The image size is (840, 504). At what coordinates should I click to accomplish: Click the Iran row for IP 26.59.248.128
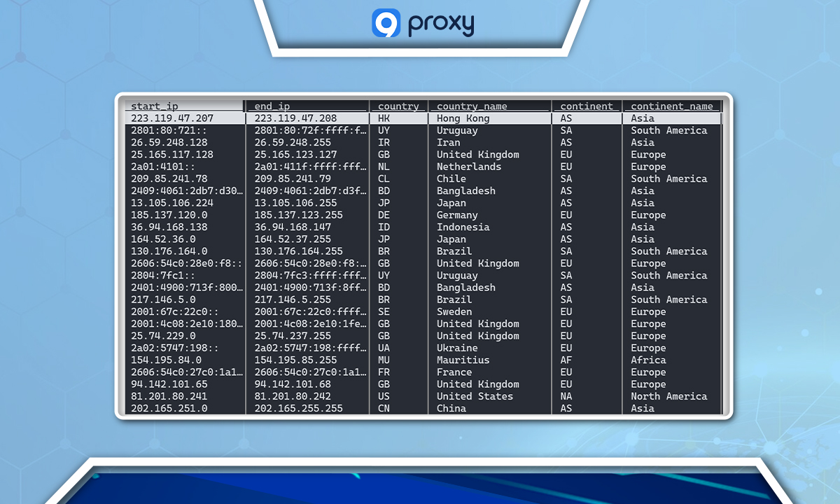(420, 142)
